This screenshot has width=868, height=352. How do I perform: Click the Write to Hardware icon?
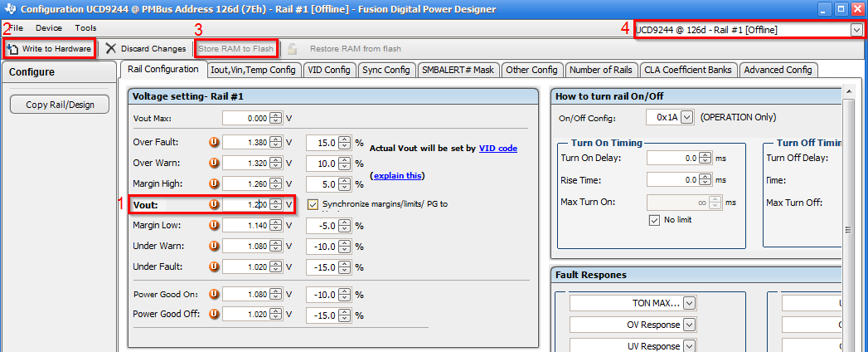(x=12, y=49)
